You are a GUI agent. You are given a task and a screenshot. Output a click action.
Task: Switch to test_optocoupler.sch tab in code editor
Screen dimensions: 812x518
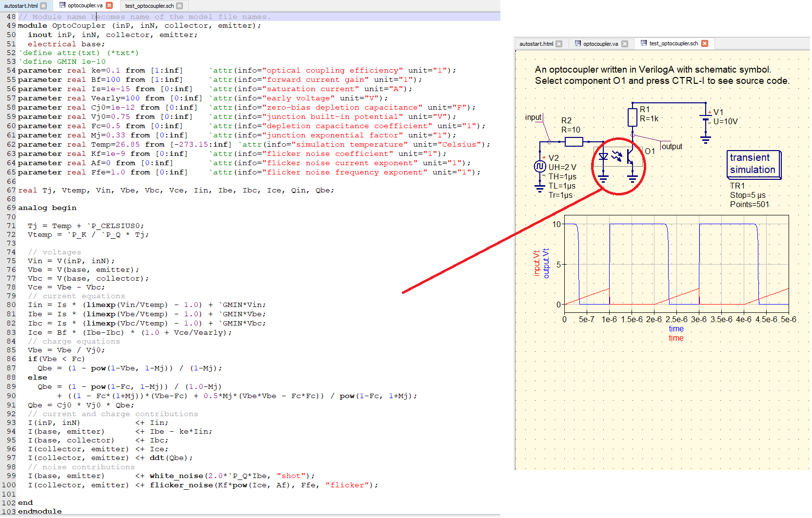pos(149,6)
